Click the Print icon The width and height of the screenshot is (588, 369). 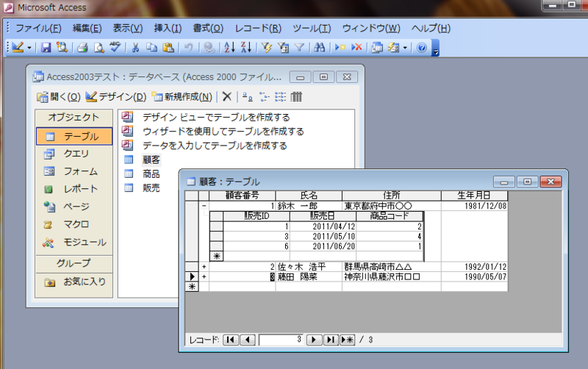pos(82,47)
